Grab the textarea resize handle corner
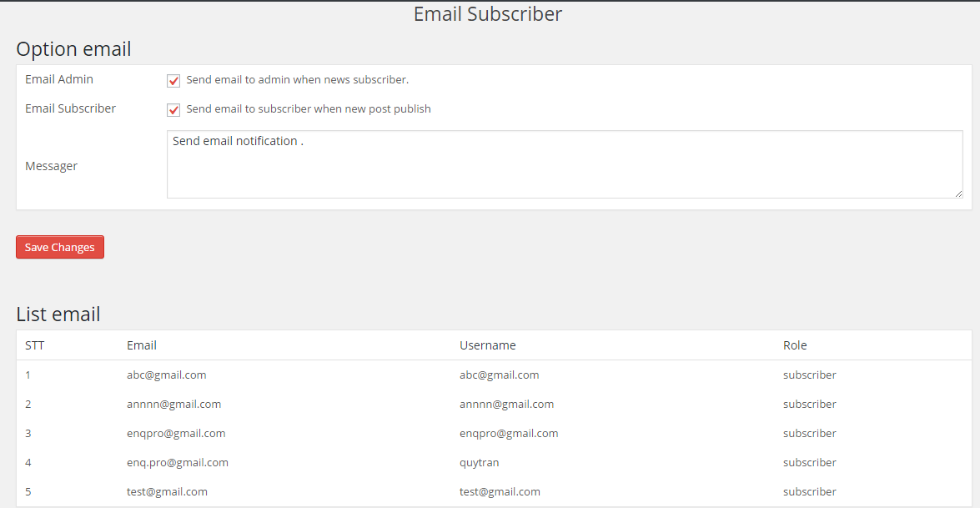This screenshot has height=508, width=980. coord(958,194)
